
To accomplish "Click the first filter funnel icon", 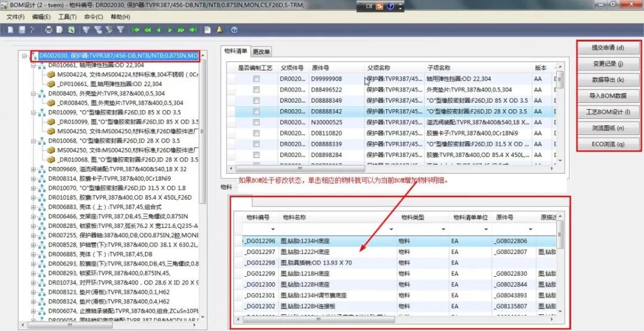I will tap(86, 30).
